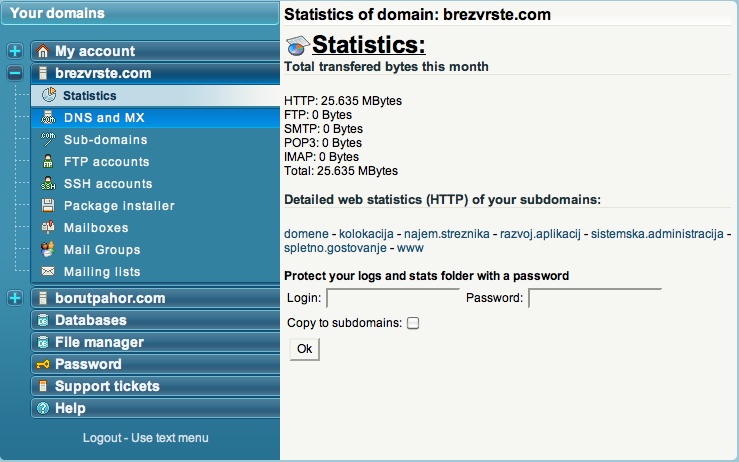Click into the Password input field
Image resolution: width=739 pixels, height=462 pixels.
(x=594, y=298)
